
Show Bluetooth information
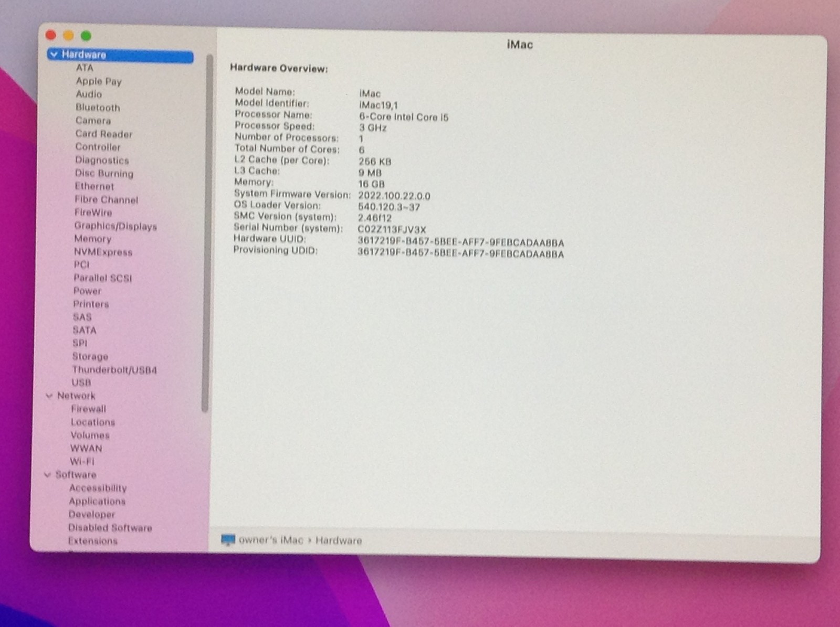(98, 108)
